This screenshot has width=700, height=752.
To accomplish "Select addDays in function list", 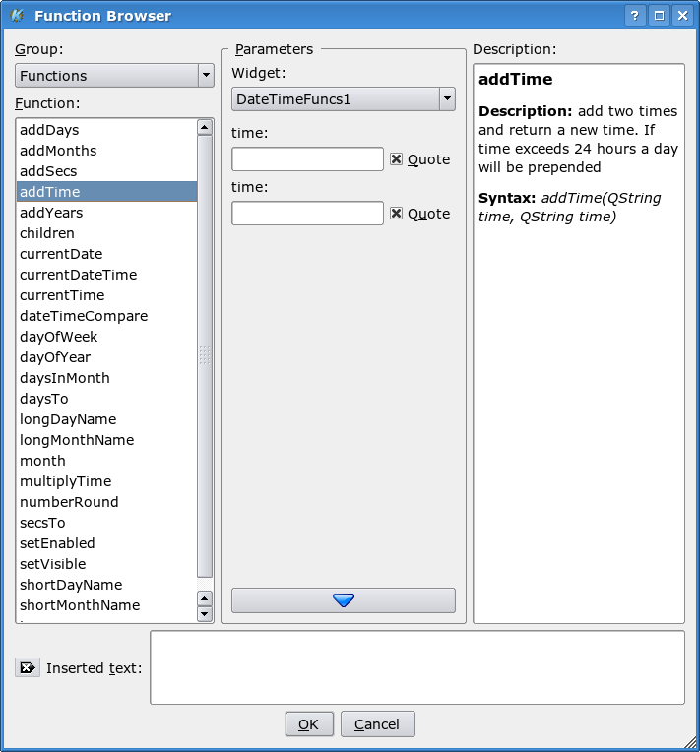I will 106,130.
